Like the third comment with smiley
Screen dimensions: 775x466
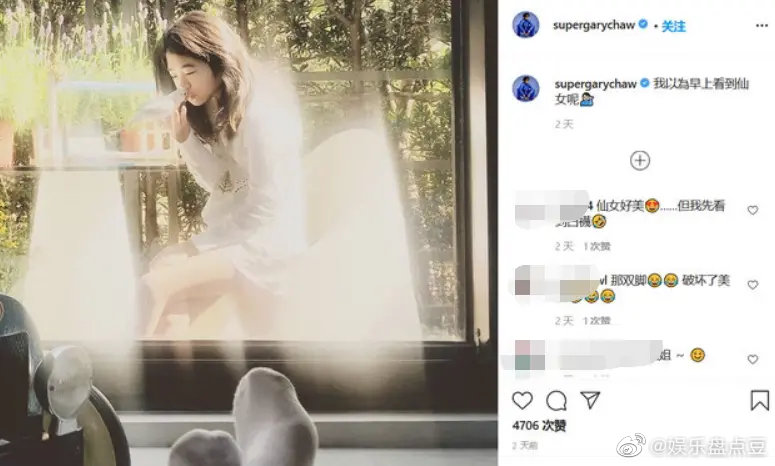click(752, 360)
